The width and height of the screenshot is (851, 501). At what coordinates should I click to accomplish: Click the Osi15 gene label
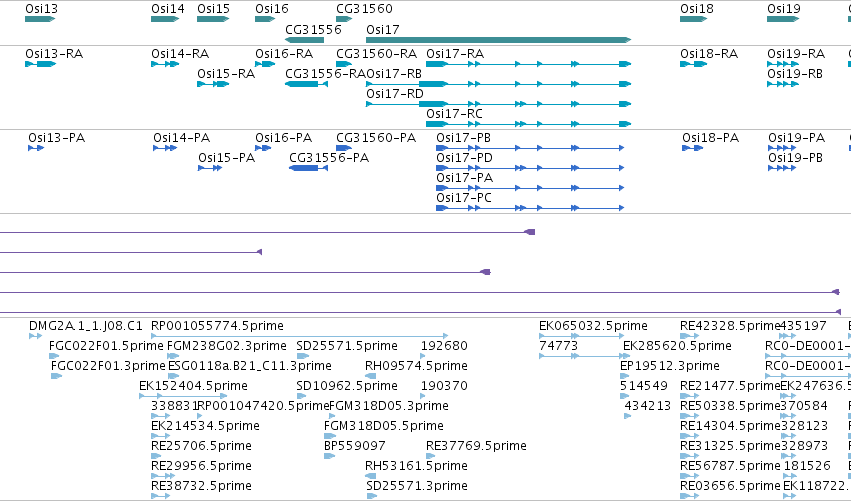[x=213, y=9]
